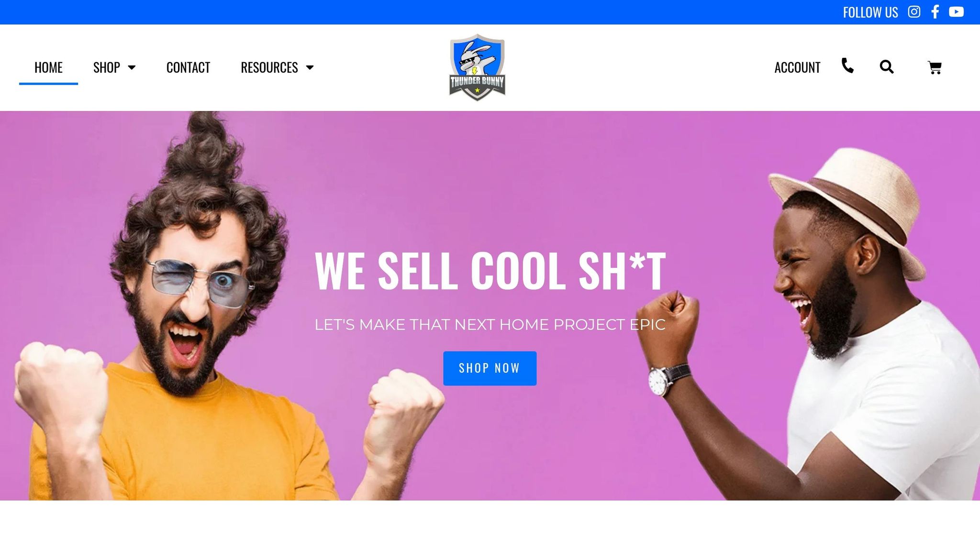This screenshot has height=551, width=980.
Task: Click the phone call icon
Action: tap(847, 66)
